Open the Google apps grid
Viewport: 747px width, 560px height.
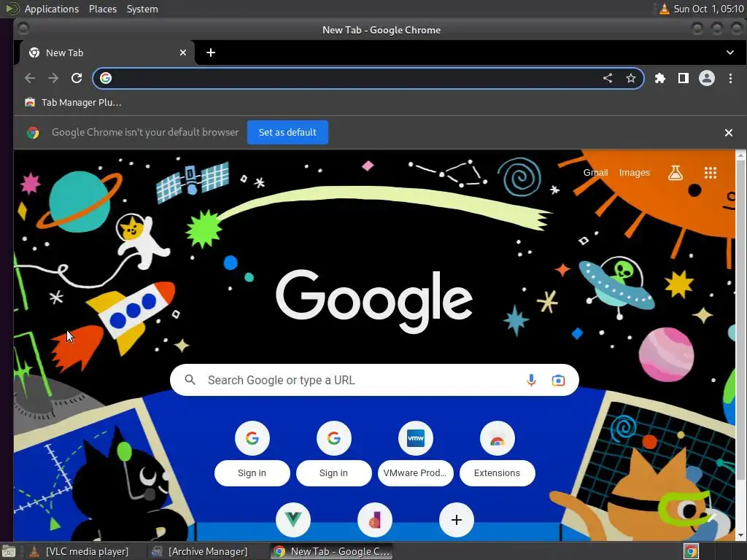711,172
